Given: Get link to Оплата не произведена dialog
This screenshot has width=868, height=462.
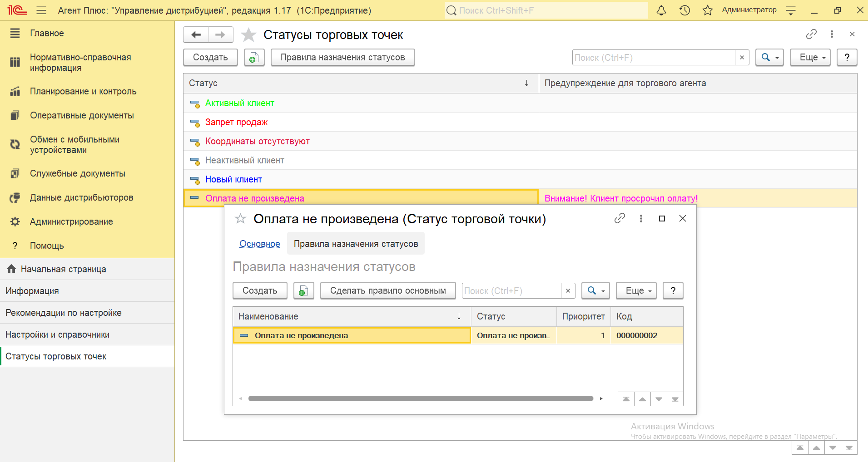Looking at the screenshot, I should [620, 218].
